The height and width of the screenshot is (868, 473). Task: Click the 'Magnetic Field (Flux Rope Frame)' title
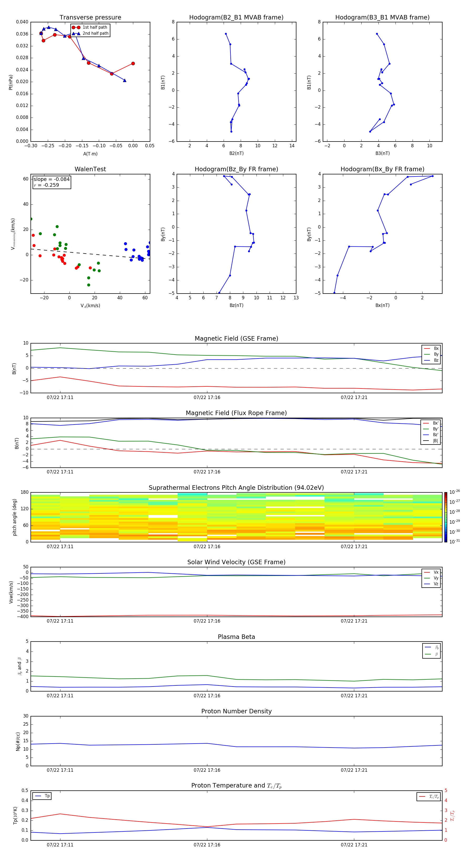[x=236, y=413]
